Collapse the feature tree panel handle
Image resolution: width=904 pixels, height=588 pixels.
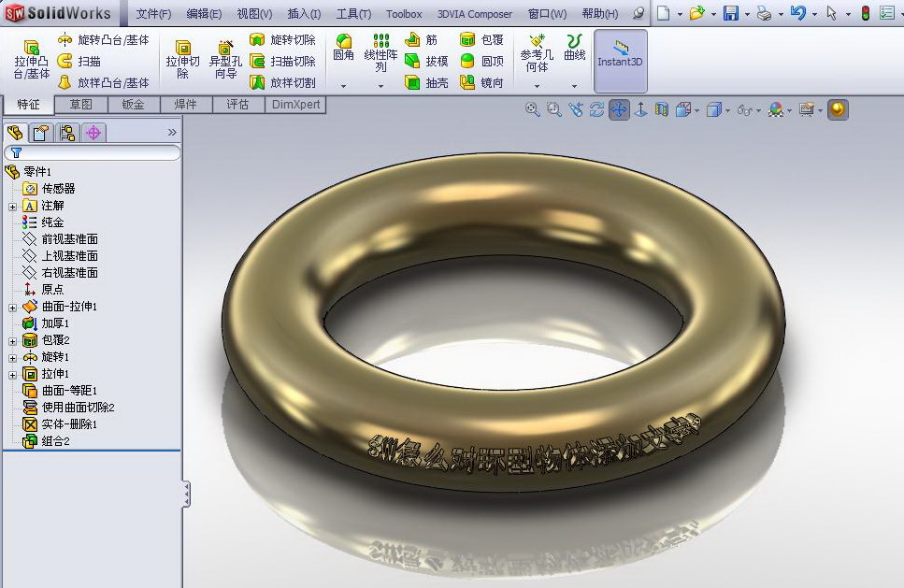[186, 494]
